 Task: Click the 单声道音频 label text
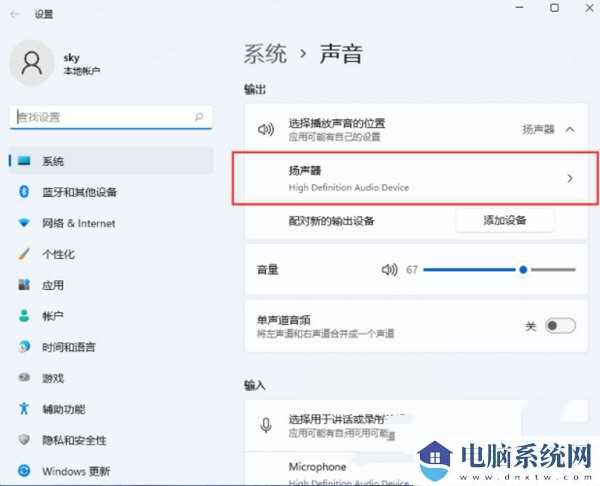tap(284, 320)
